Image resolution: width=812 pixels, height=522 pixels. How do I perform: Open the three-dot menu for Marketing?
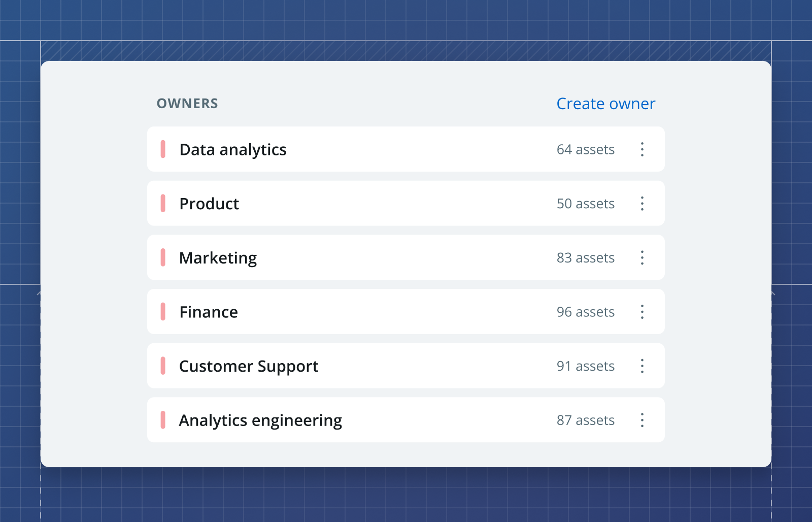(642, 257)
